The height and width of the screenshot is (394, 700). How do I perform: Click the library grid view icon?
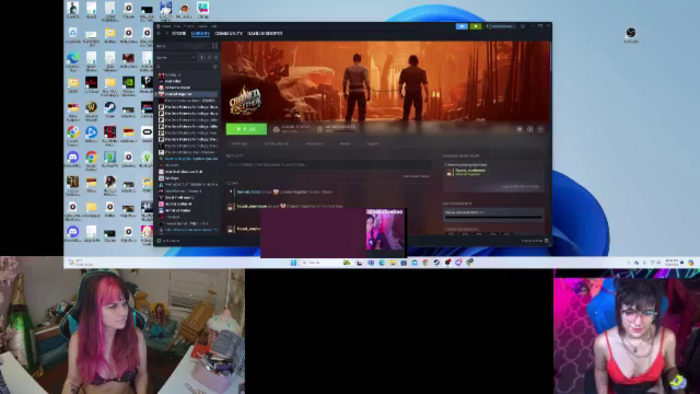(215, 46)
